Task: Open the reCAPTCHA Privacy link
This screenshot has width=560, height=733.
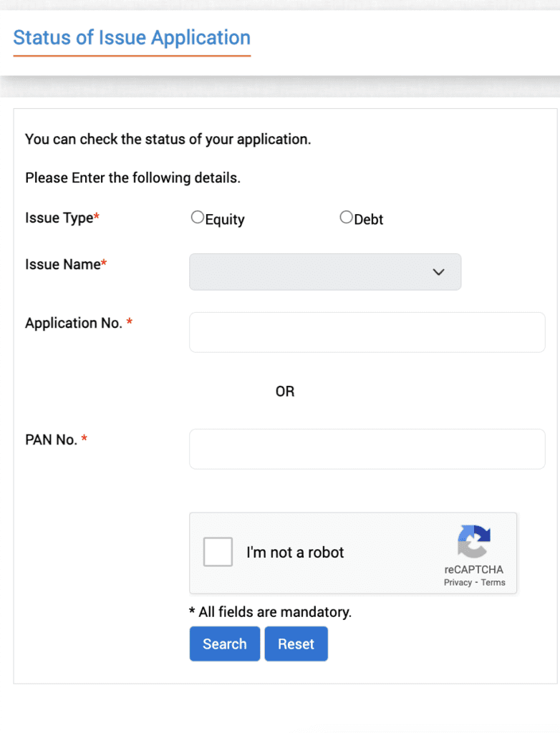Action: point(458,583)
